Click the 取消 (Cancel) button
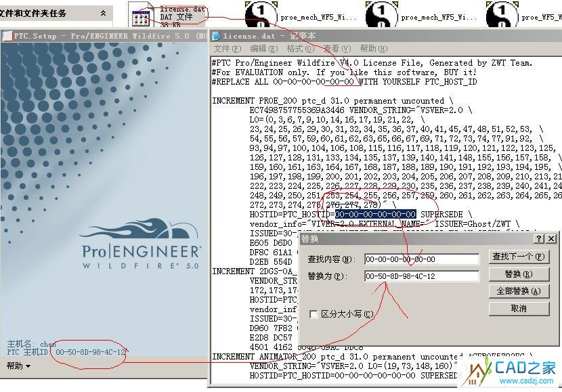The image size is (562, 392). (x=518, y=308)
